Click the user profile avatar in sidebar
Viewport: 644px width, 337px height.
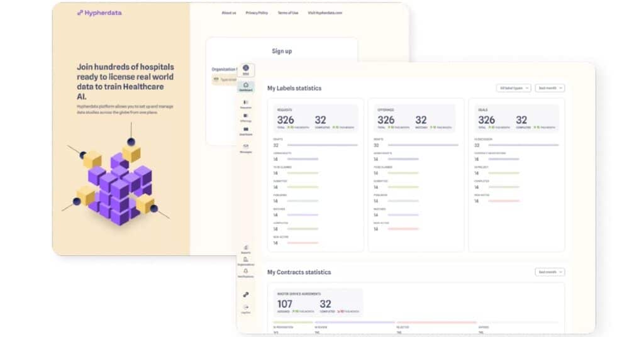point(246,68)
